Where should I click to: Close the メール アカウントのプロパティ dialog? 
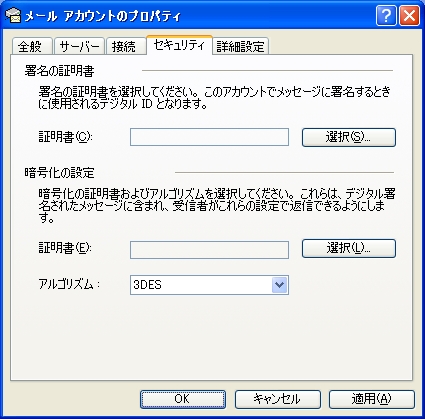tap(409, 15)
